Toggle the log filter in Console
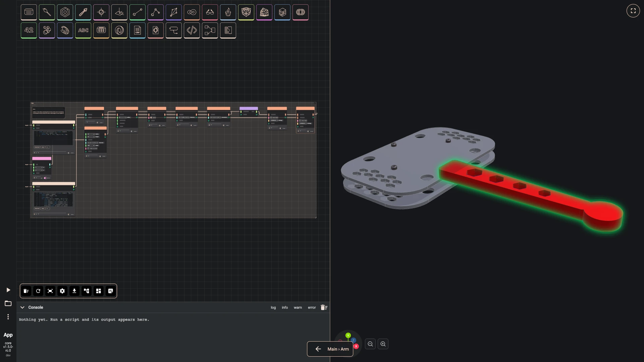The image size is (644, 362). click(x=273, y=307)
